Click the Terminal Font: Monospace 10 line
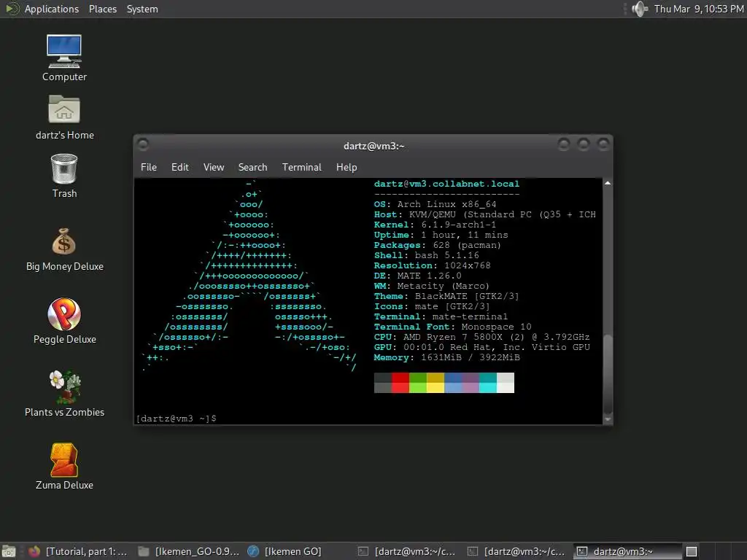The image size is (747, 560). coord(452,327)
